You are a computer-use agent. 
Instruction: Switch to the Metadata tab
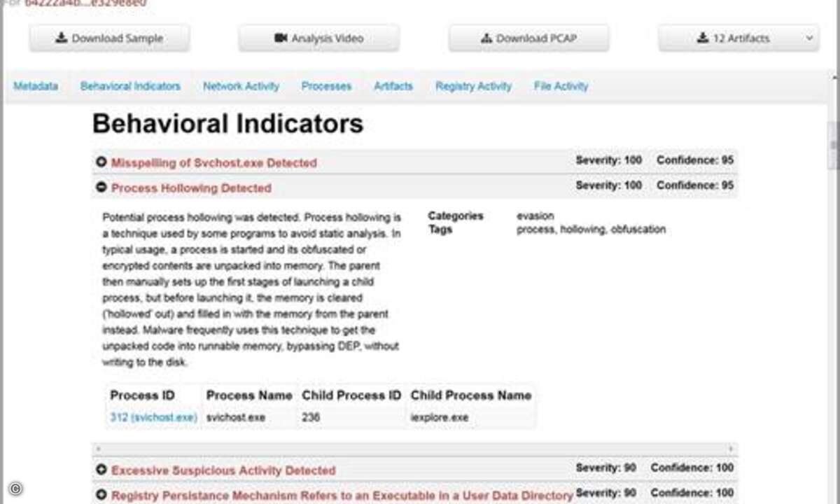pos(36,86)
